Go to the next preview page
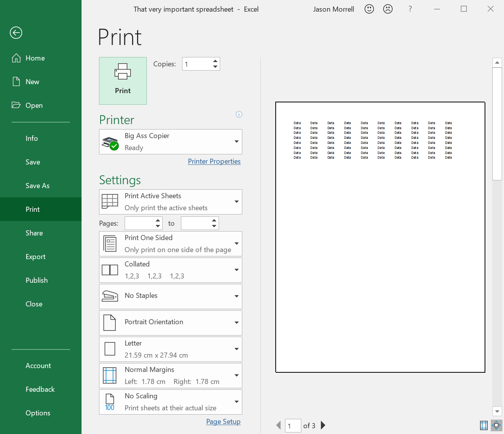The image size is (504, 434). [x=323, y=425]
